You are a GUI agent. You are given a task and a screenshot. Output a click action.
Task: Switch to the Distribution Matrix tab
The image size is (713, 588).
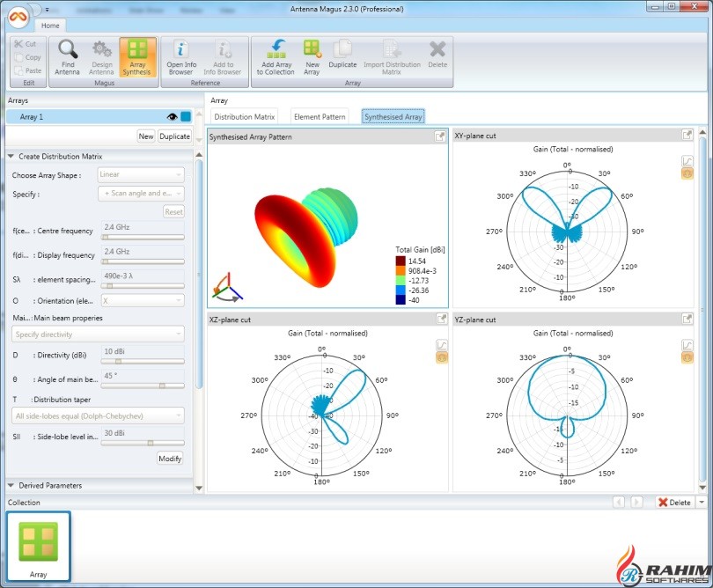(244, 117)
